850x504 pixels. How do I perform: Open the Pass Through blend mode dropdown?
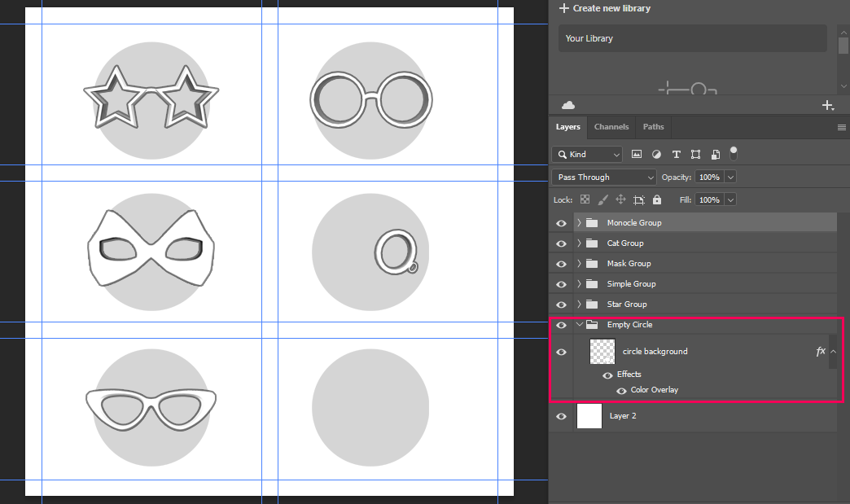click(x=603, y=177)
